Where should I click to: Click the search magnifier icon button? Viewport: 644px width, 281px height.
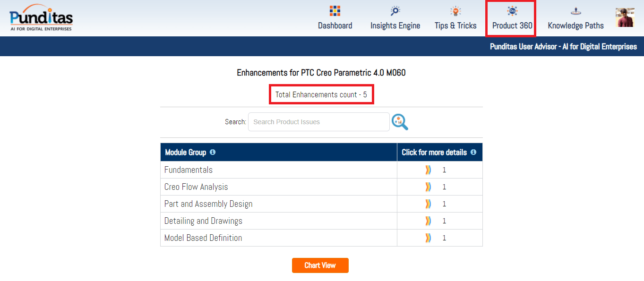click(x=400, y=122)
